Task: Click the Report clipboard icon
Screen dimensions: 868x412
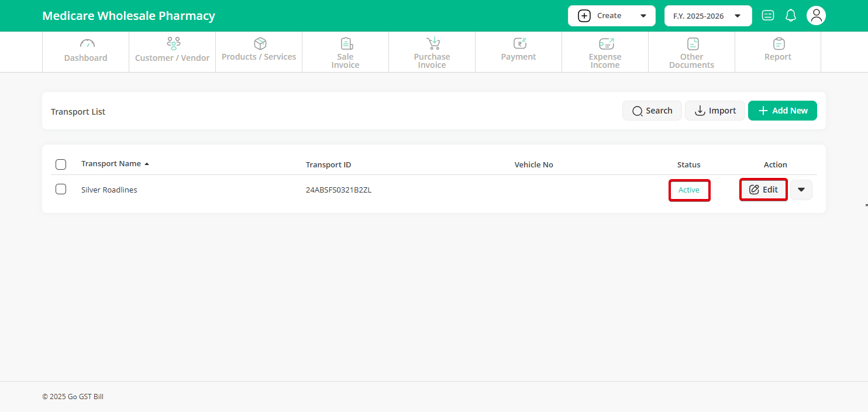Action: [x=779, y=44]
